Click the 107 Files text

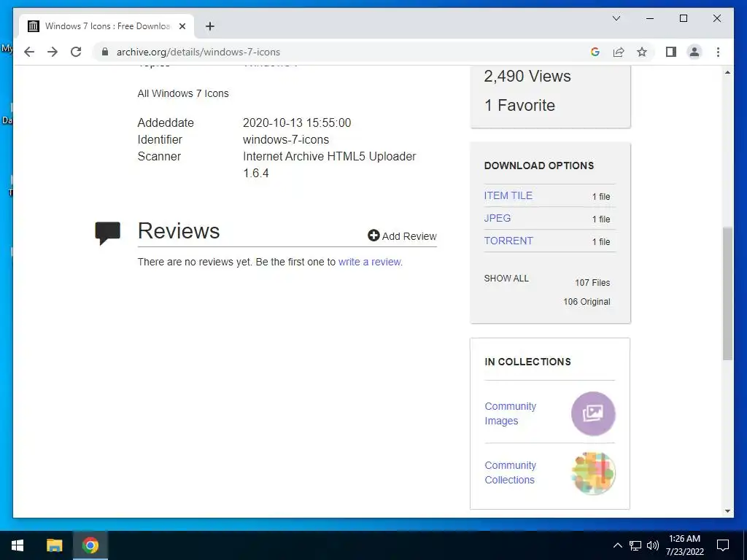point(592,282)
